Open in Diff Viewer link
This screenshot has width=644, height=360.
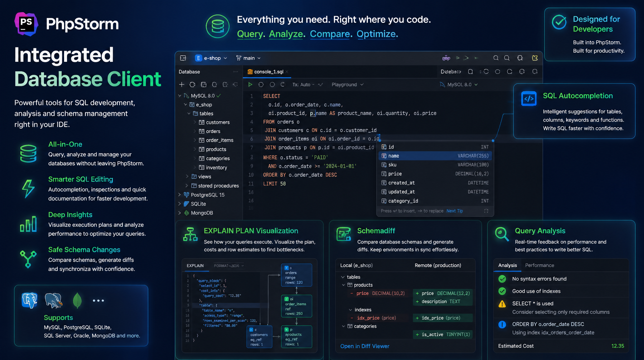click(x=365, y=346)
